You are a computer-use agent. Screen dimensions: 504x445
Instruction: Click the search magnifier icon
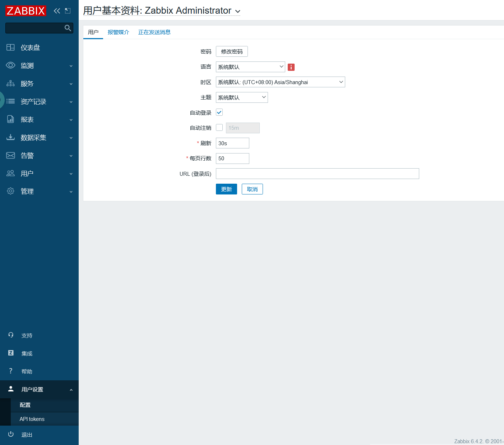click(x=68, y=28)
